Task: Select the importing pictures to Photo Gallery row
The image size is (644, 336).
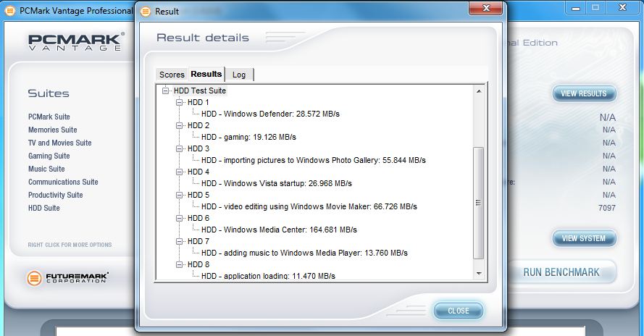Action: [314, 160]
